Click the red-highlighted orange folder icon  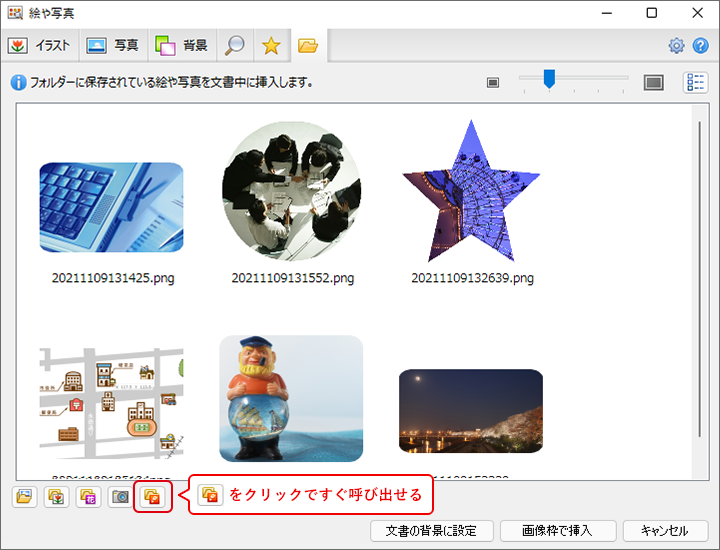(152, 496)
